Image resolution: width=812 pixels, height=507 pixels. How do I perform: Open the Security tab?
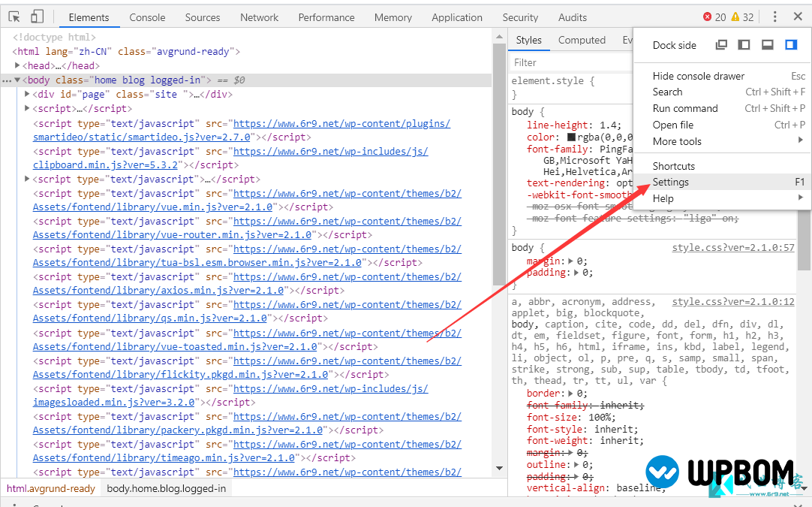click(x=520, y=17)
